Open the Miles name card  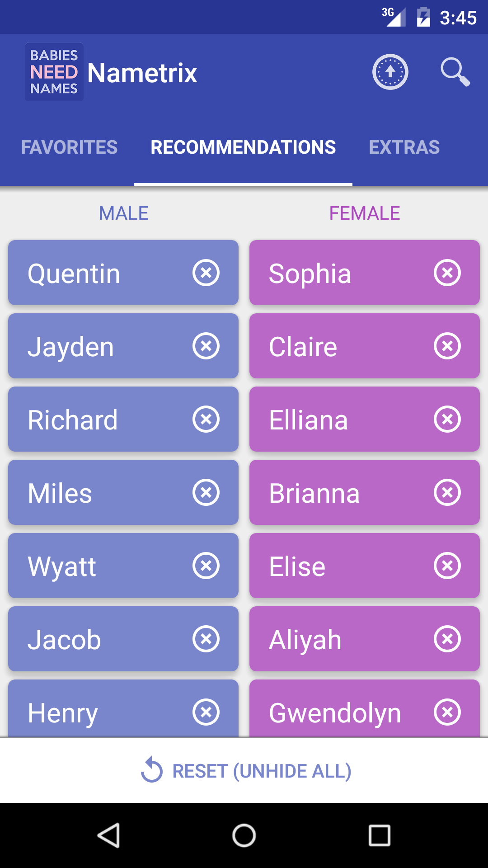(x=99, y=493)
